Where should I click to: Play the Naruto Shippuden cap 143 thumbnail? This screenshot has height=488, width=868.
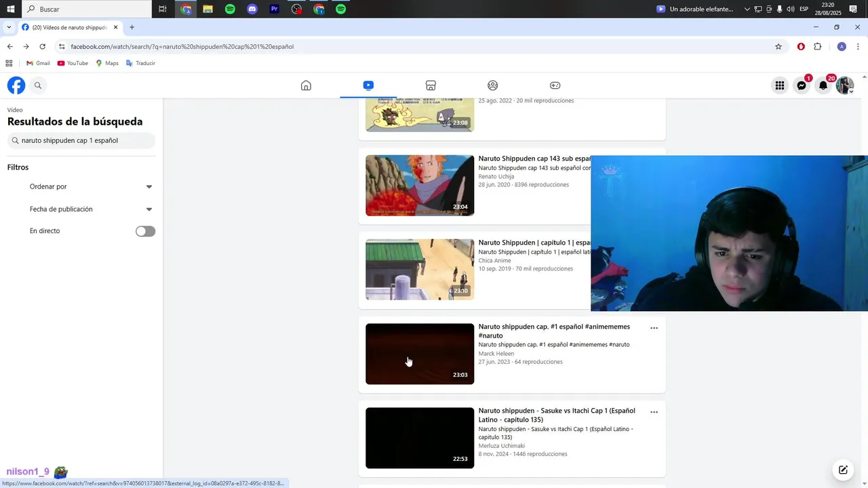point(420,186)
